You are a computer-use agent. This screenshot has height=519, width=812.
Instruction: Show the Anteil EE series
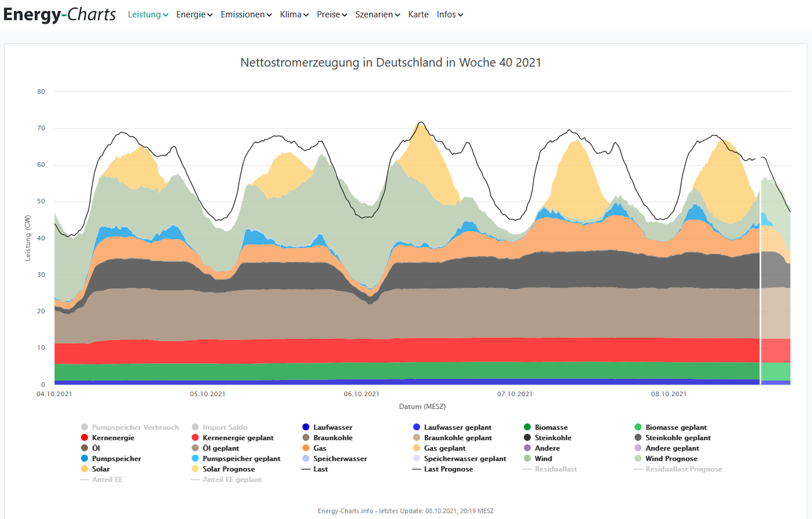click(x=101, y=480)
